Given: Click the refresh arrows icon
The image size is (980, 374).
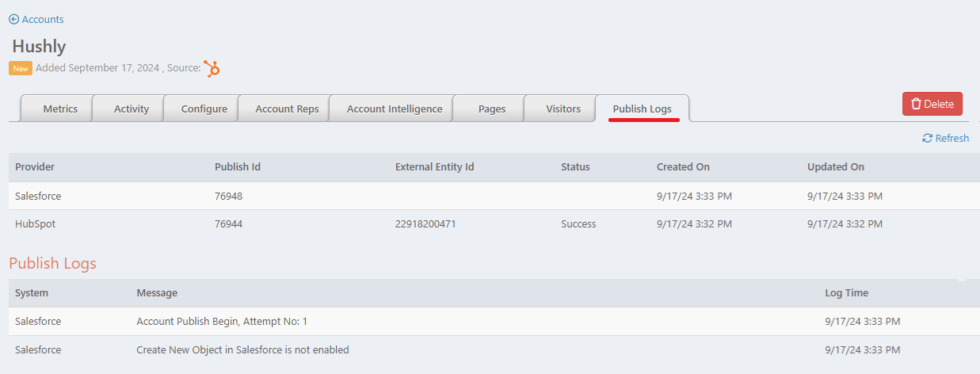Looking at the screenshot, I should (927, 138).
